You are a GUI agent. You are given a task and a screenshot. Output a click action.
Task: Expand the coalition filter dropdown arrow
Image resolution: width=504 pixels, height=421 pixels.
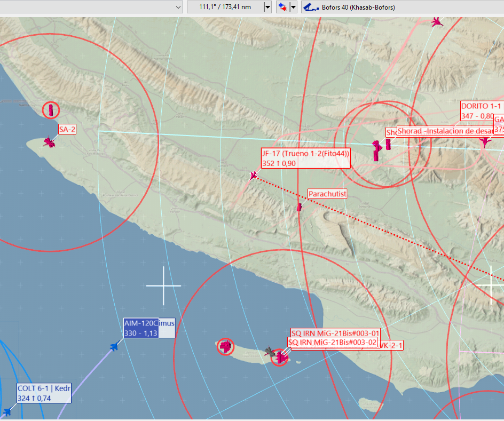[x=293, y=7]
